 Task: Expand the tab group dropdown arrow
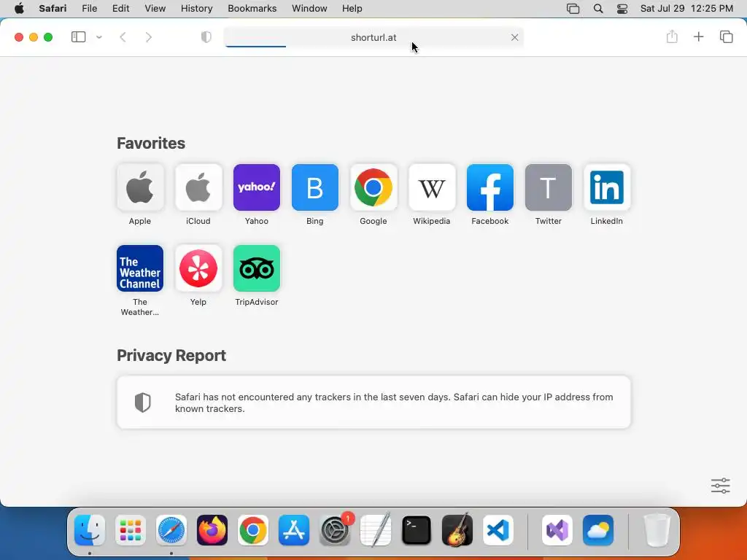click(99, 37)
